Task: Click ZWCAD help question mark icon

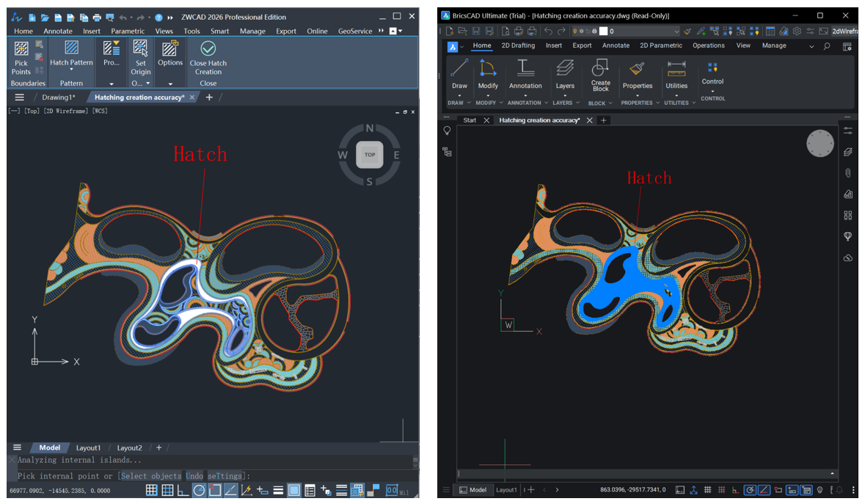Action: point(158,18)
